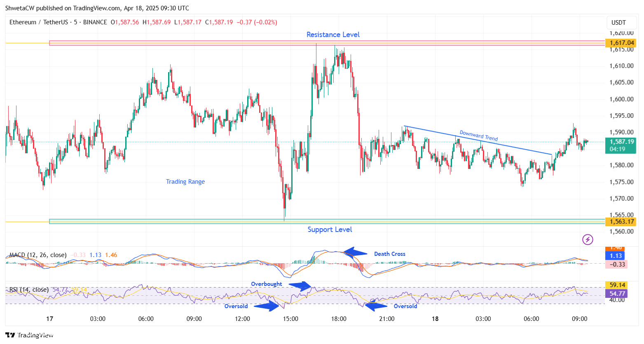Image resolution: width=644 pixels, height=344 pixels.
Task: Select the Overbought annotation on RSI
Action: pos(267,284)
